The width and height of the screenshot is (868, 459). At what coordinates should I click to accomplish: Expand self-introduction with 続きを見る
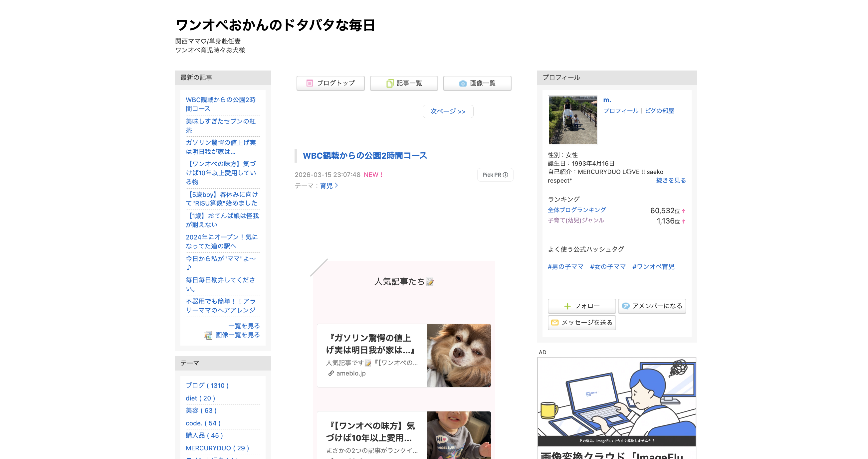point(671,181)
